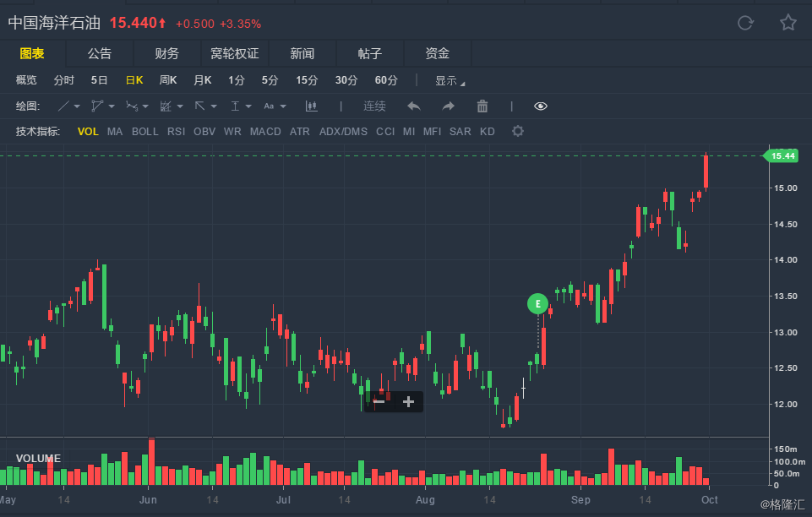Select the 周K weekly candlestick view
This screenshot has width=812, height=517.
click(x=168, y=80)
